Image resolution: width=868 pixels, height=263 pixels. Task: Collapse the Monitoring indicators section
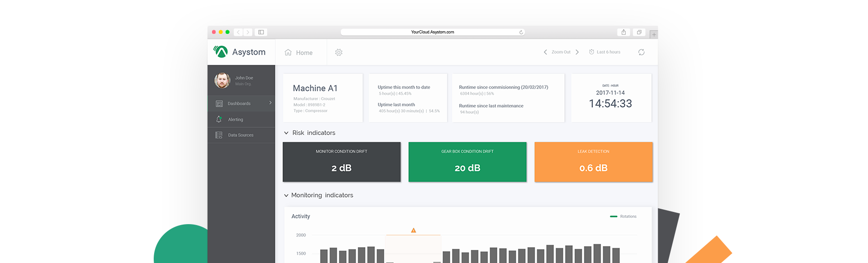click(286, 195)
